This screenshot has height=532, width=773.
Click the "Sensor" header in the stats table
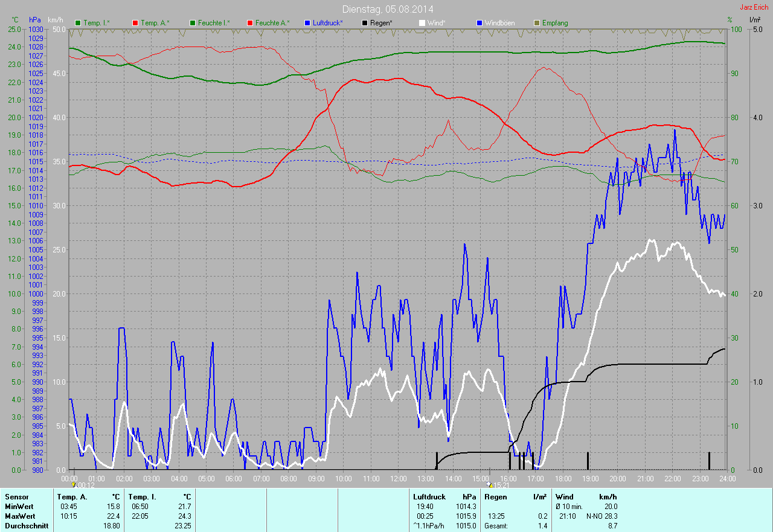(x=16, y=497)
